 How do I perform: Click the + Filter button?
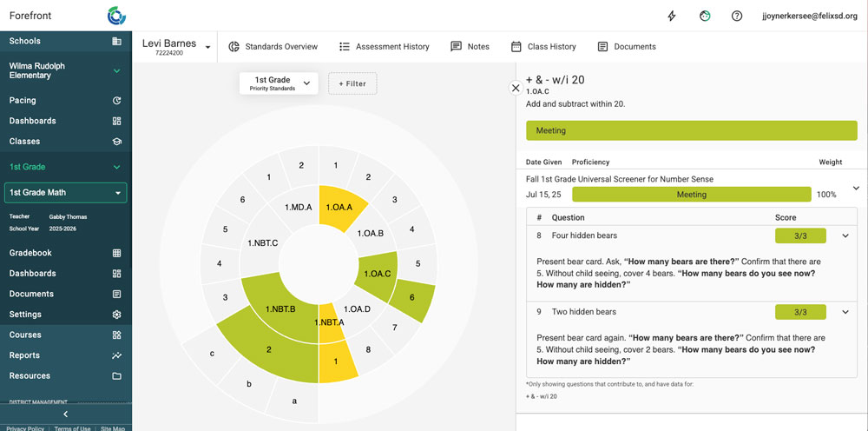point(352,83)
